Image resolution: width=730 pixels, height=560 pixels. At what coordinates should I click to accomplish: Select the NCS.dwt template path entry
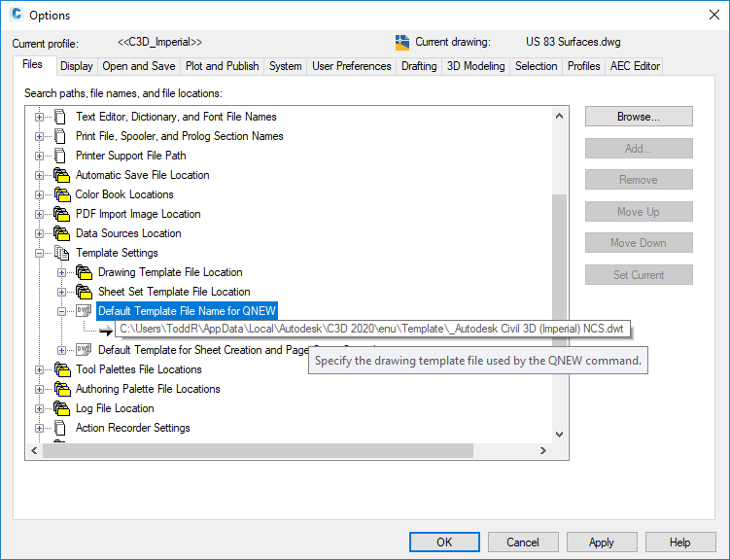371,330
